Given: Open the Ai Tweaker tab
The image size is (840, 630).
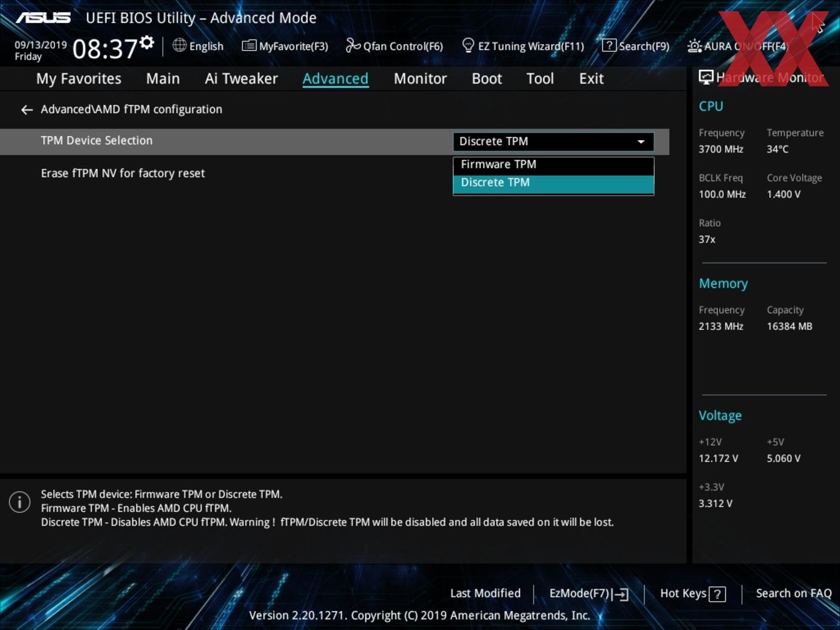Looking at the screenshot, I should point(241,78).
